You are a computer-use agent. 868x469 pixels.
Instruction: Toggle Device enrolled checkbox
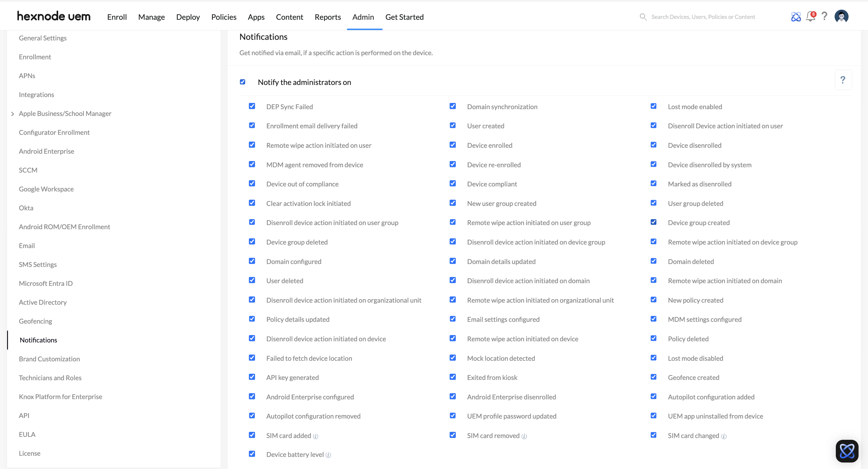[453, 145]
